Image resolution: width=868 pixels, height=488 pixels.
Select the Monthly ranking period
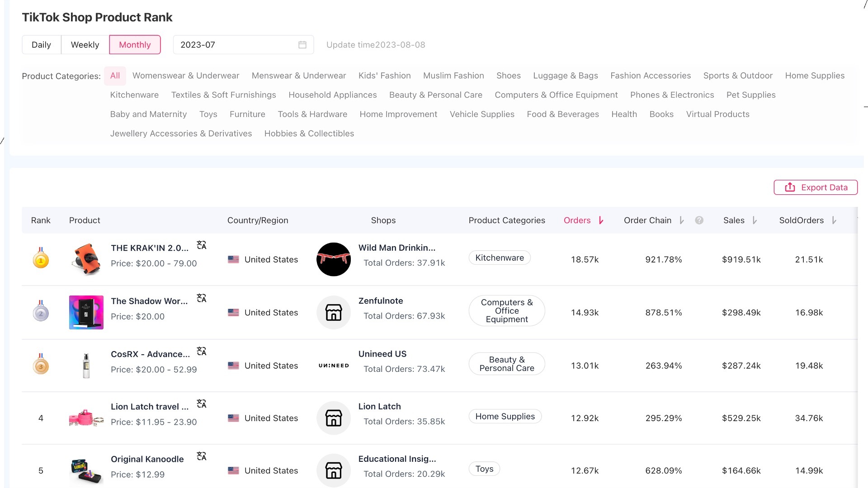(x=135, y=45)
